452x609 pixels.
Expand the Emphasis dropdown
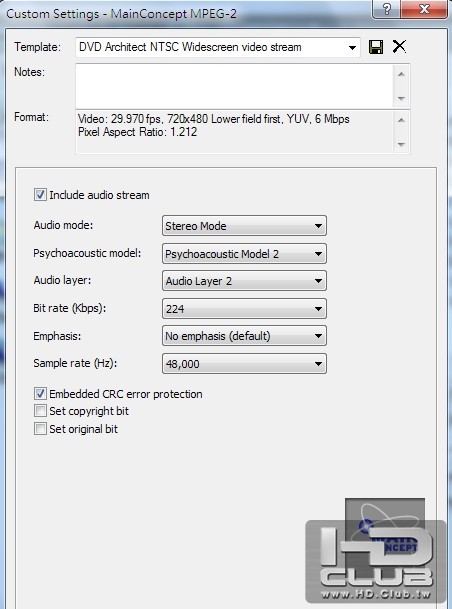coord(244,336)
